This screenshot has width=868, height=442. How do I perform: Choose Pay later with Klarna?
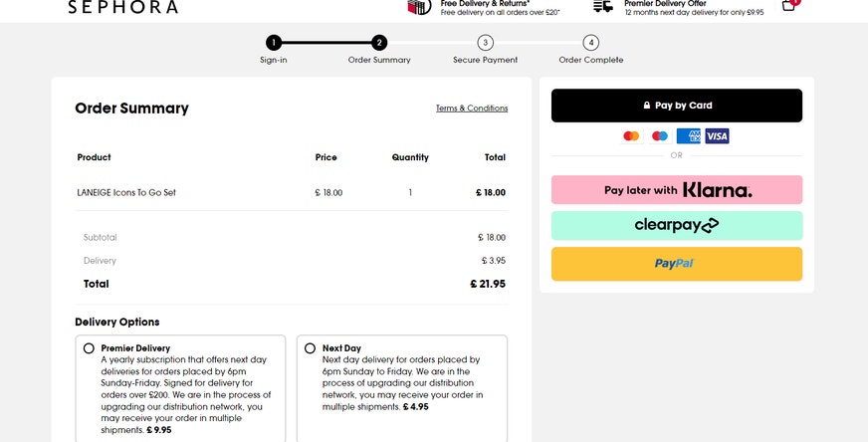[x=677, y=190]
